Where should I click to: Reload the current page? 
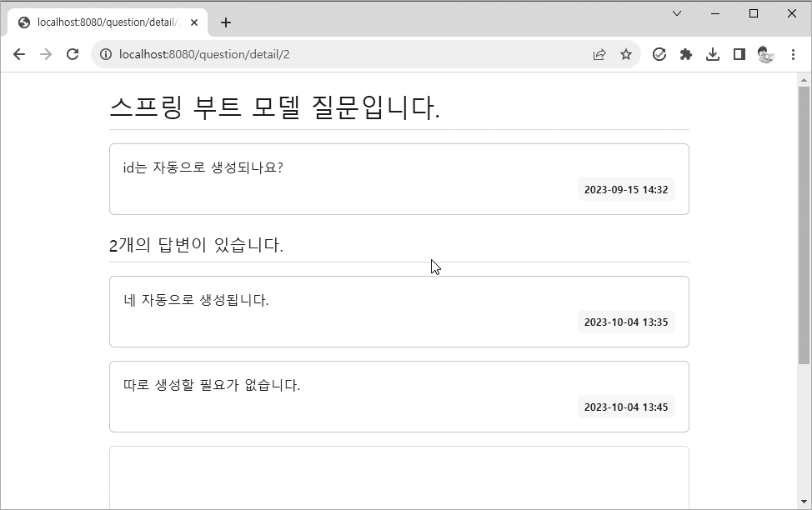tap(73, 54)
